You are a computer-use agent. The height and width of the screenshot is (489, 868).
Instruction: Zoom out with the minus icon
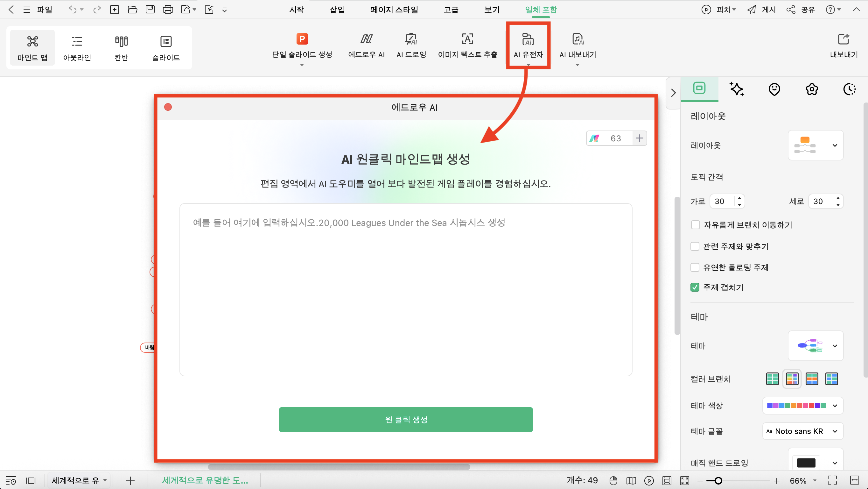(x=700, y=481)
